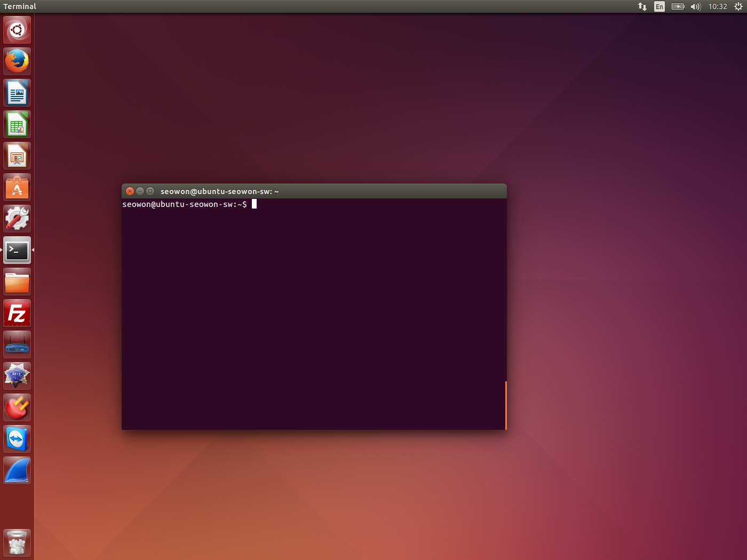This screenshot has width=747, height=560.
Task: Open LibreOffice Impress presentation icon
Action: click(x=17, y=156)
